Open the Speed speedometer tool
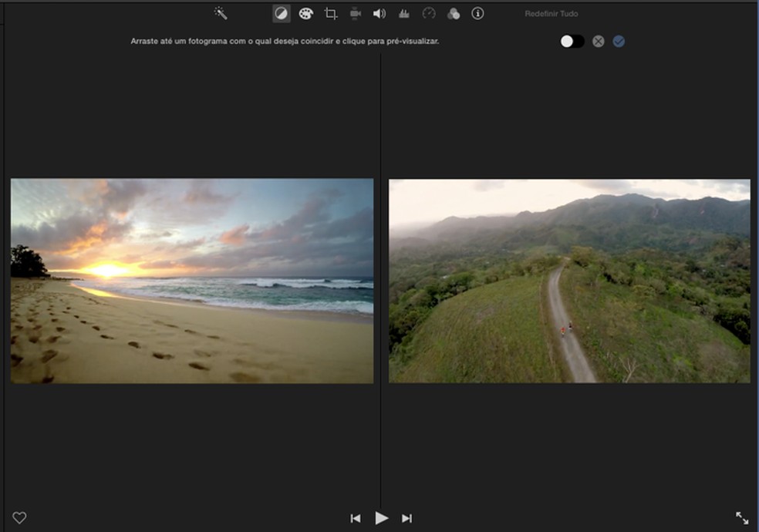 [x=429, y=13]
